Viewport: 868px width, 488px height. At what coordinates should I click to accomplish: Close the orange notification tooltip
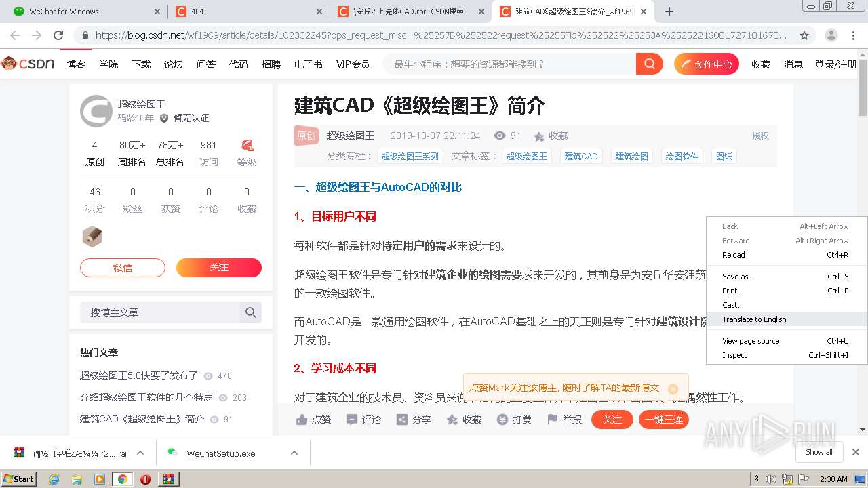[x=673, y=388]
